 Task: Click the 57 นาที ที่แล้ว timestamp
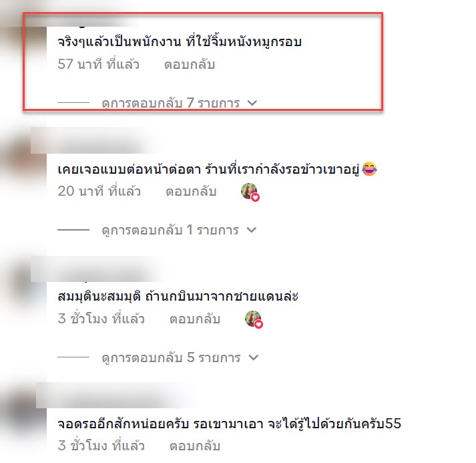click(x=98, y=64)
